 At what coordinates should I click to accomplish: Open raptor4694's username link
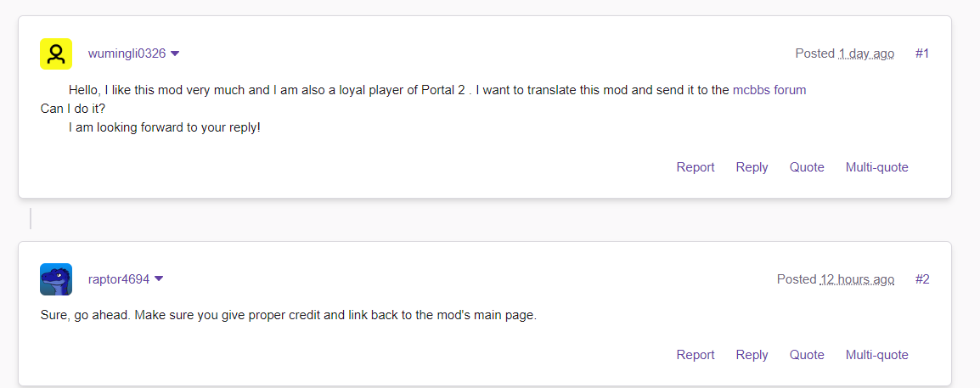[x=119, y=279]
